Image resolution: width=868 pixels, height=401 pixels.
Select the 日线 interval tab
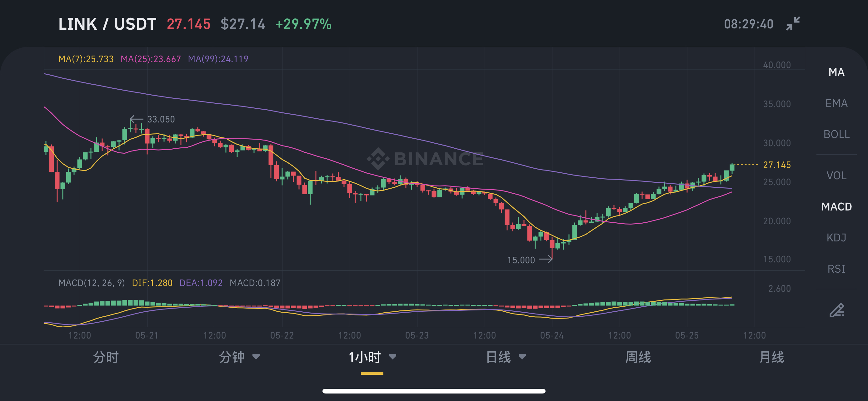tap(498, 357)
